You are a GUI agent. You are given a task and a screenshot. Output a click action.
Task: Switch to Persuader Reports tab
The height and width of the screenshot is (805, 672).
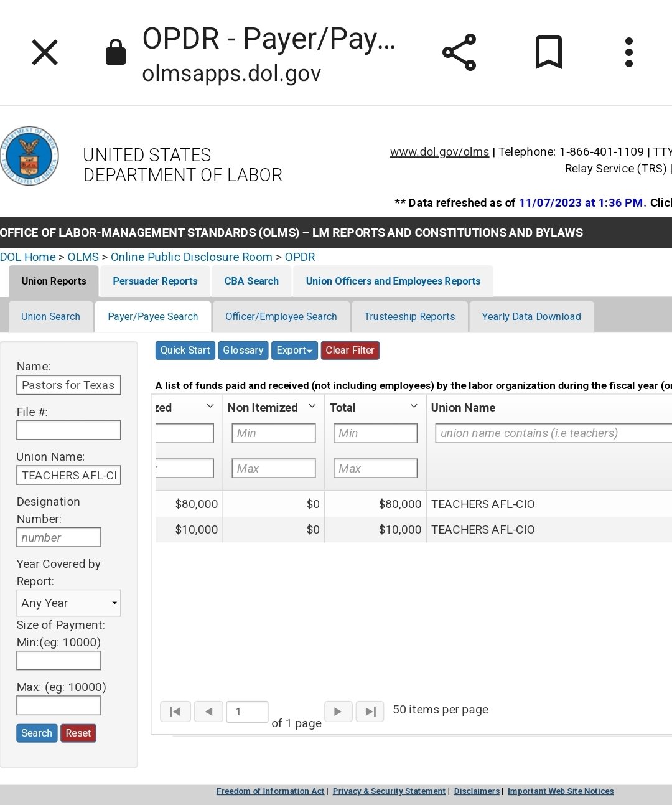coord(155,281)
